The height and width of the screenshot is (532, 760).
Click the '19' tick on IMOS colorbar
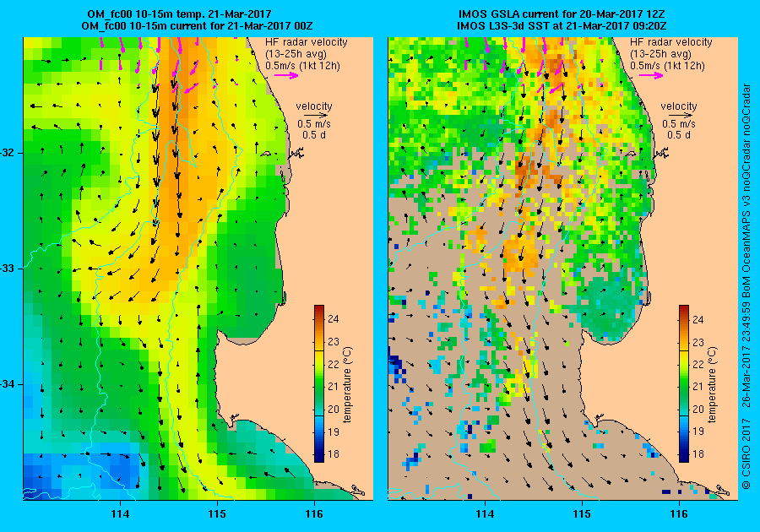[x=698, y=432]
